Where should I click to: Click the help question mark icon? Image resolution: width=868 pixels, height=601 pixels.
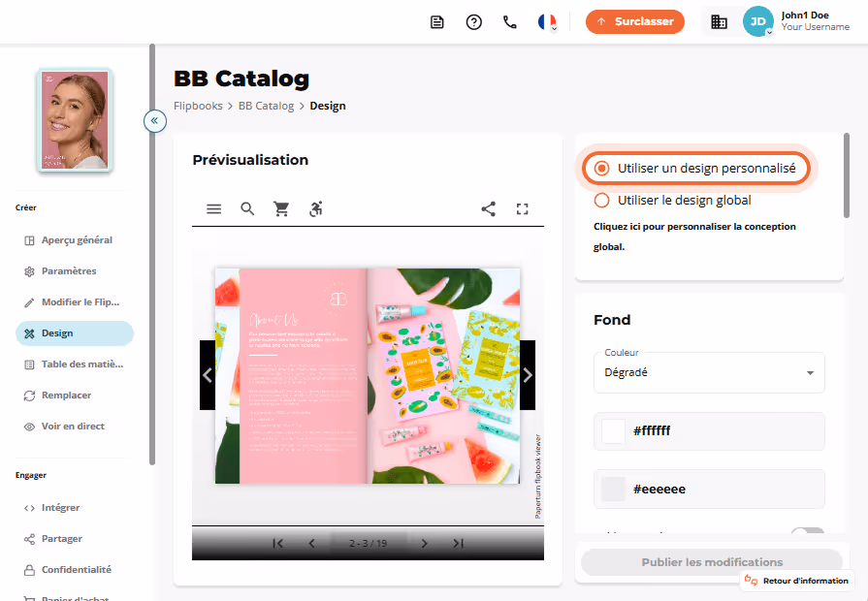[x=474, y=22]
